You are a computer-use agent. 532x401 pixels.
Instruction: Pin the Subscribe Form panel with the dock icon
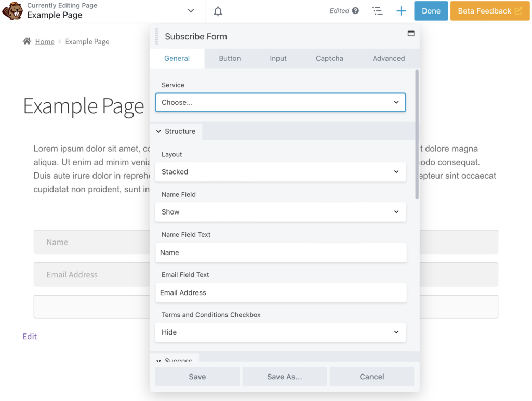pyautogui.click(x=411, y=33)
